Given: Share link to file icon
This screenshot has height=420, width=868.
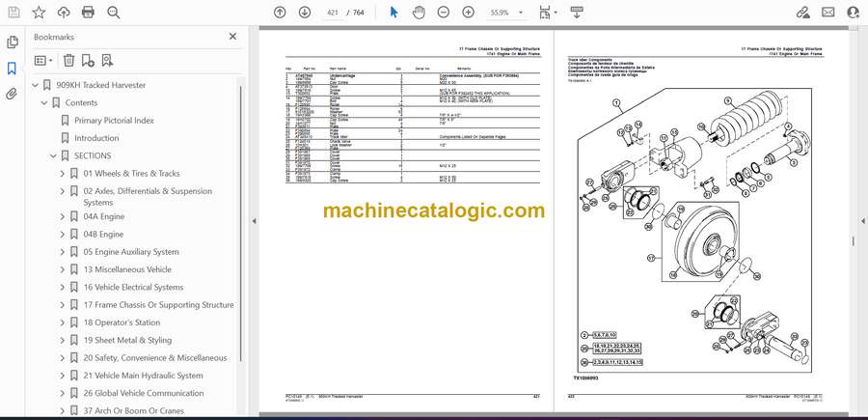Looking at the screenshot, I should [x=802, y=13].
